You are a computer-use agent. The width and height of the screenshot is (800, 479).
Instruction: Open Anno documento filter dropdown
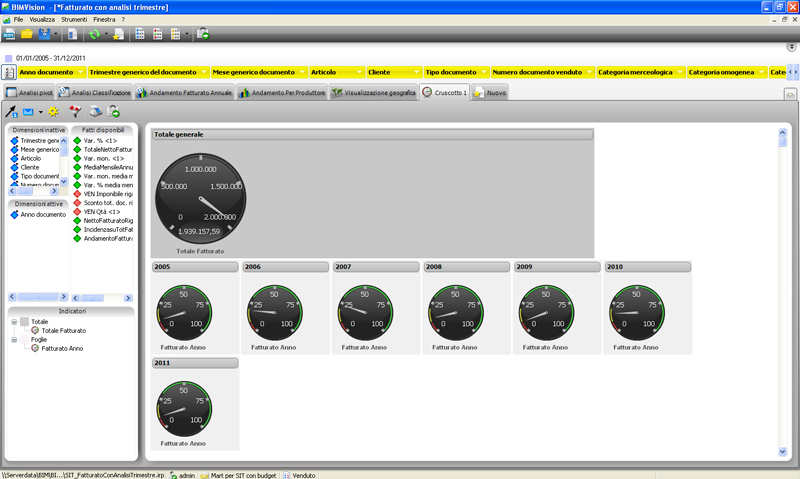pyautogui.click(x=80, y=72)
